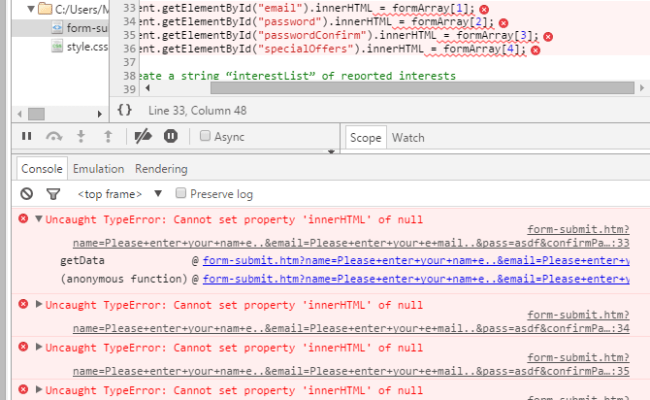This screenshot has height=400, width=650.
Task: Open form-submit.htm link ending in :34
Action: coord(351,328)
